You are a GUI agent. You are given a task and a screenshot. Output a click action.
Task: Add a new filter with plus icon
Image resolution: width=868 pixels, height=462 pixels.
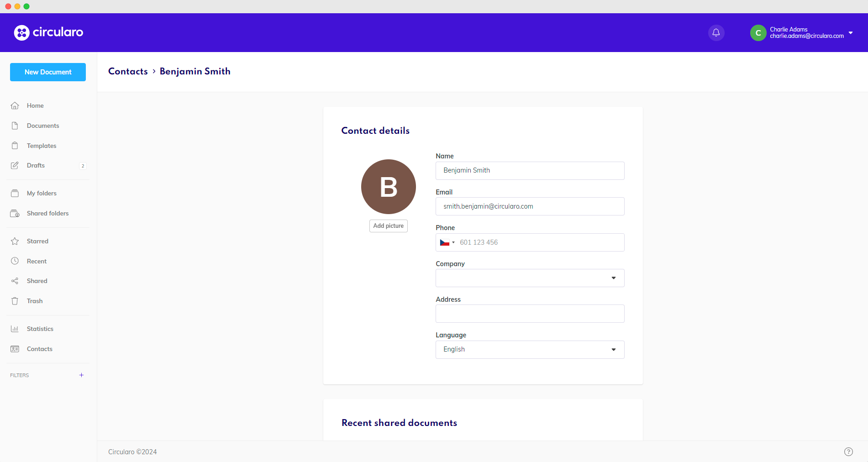coord(81,375)
